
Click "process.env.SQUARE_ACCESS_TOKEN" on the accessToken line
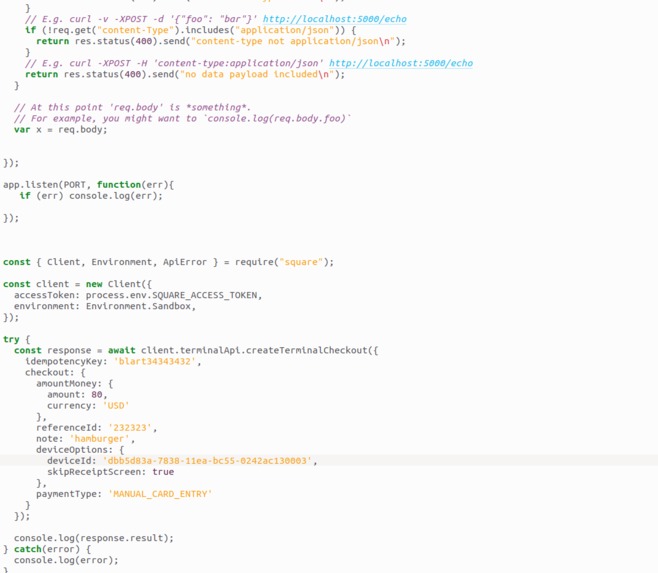click(171, 296)
